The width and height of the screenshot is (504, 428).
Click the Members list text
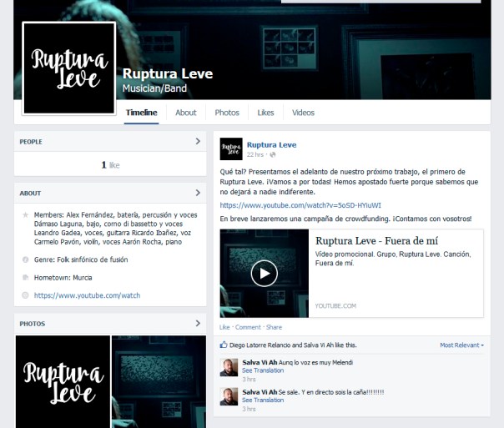(116, 228)
